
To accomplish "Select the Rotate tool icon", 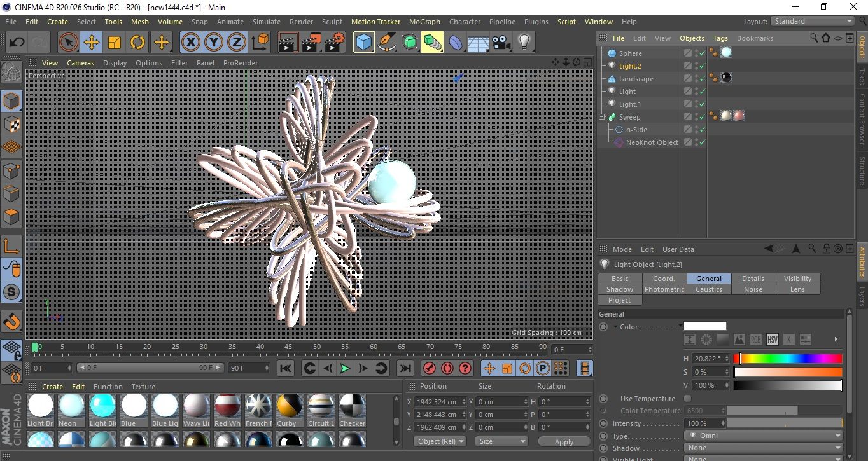I will pyautogui.click(x=137, y=43).
